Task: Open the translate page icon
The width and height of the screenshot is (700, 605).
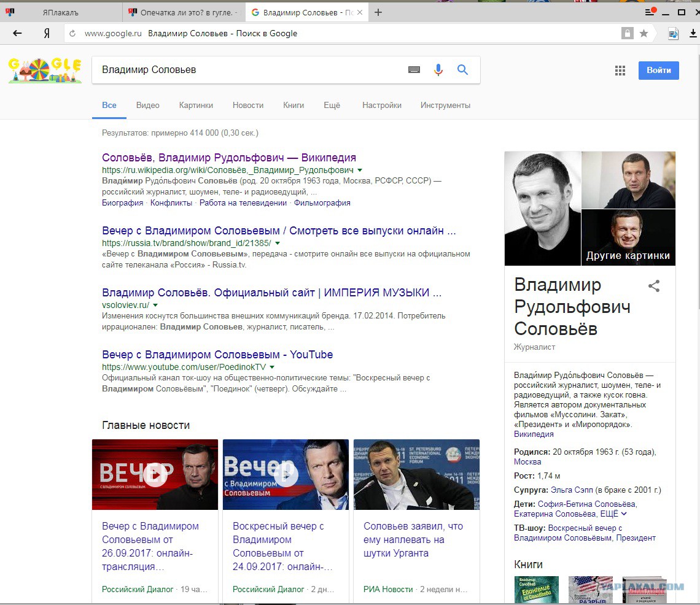Action: pyautogui.click(x=673, y=33)
